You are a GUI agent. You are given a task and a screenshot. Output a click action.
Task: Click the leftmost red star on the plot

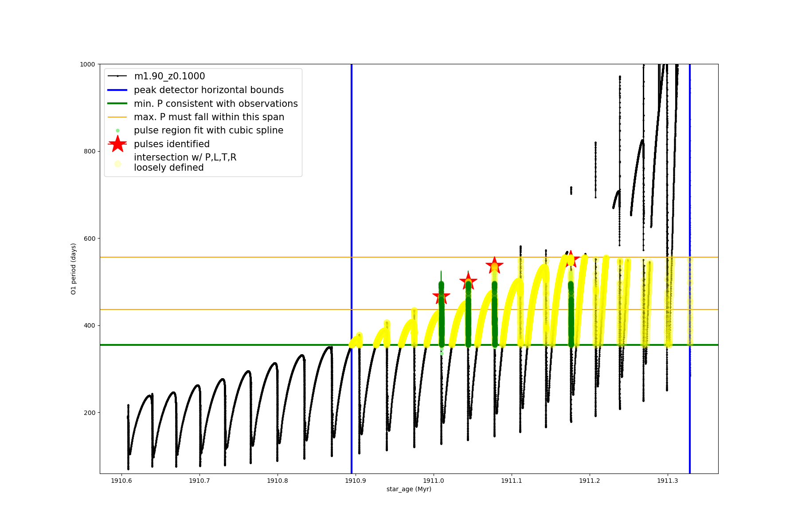click(x=441, y=296)
